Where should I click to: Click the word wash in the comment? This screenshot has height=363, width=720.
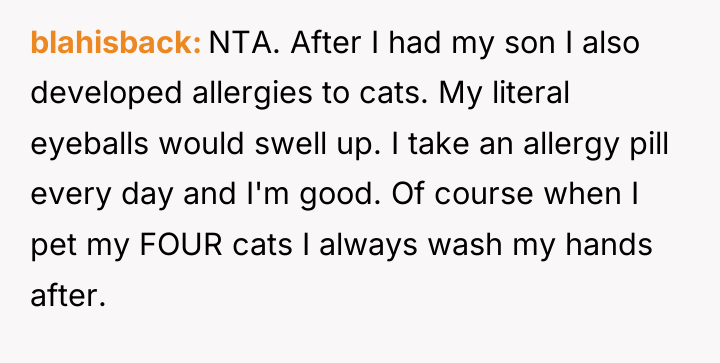pyautogui.click(x=465, y=244)
